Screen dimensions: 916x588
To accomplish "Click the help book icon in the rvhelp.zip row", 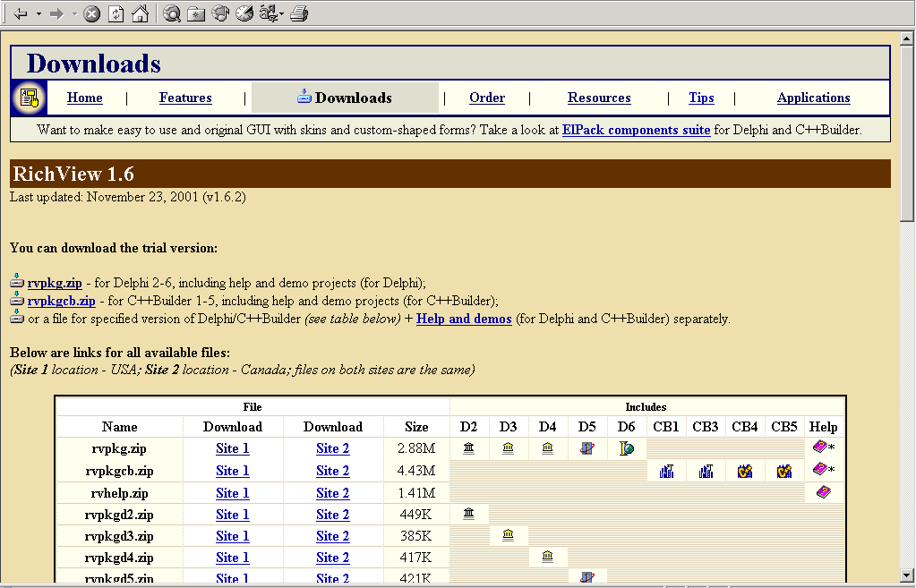I will 822,492.
